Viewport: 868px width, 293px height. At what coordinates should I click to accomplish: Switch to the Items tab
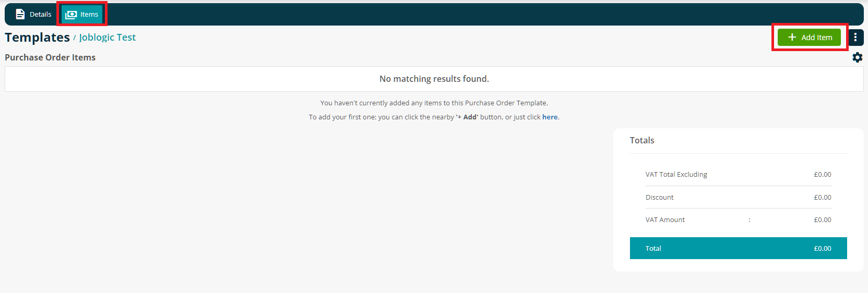[82, 14]
